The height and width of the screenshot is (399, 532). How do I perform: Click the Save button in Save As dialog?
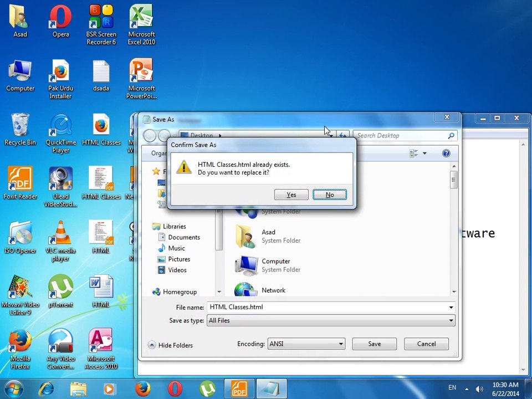[374, 344]
